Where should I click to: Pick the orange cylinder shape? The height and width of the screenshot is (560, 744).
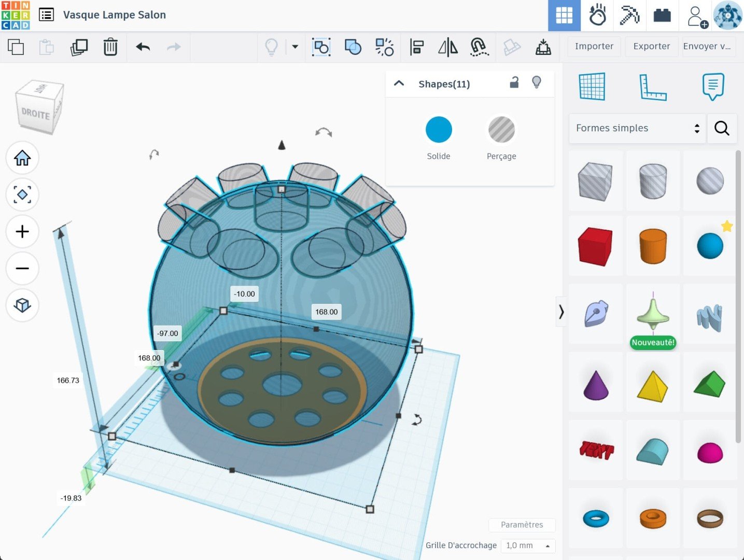point(653,246)
